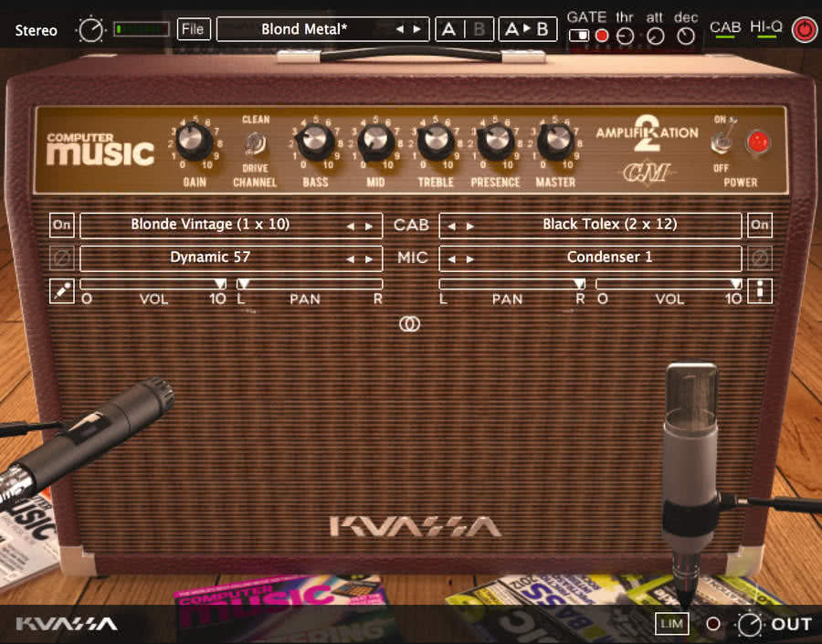Click the red gate indicator light

click(x=602, y=37)
